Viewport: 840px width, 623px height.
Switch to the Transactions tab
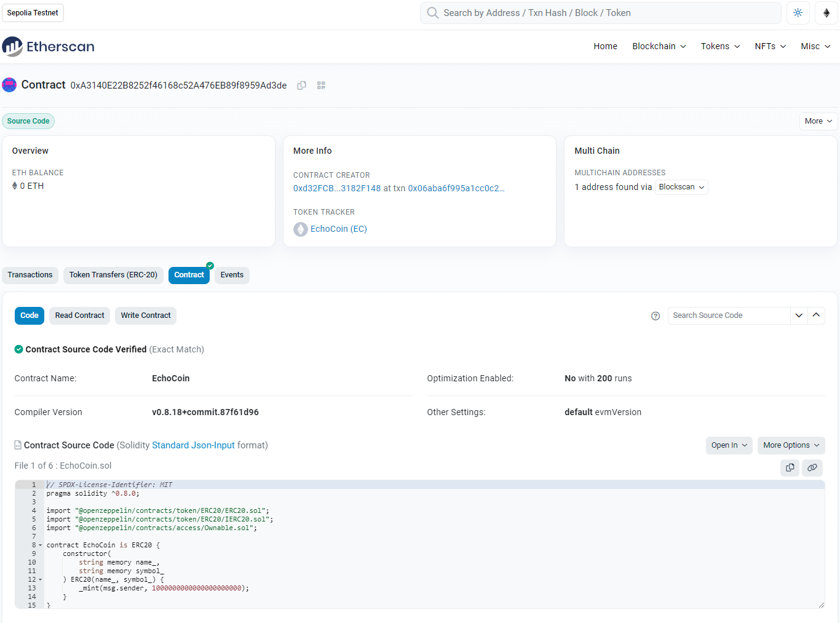[x=30, y=275]
